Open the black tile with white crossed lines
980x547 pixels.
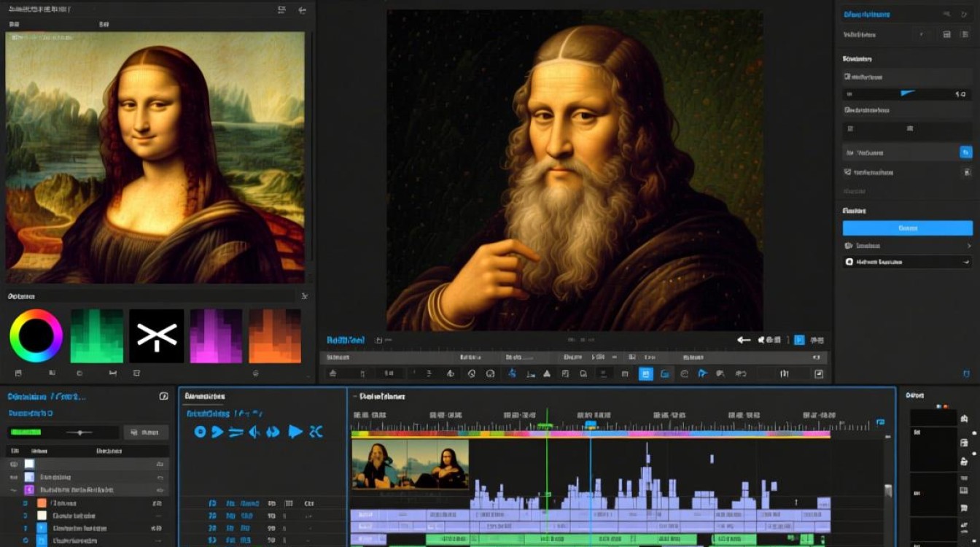click(x=157, y=335)
